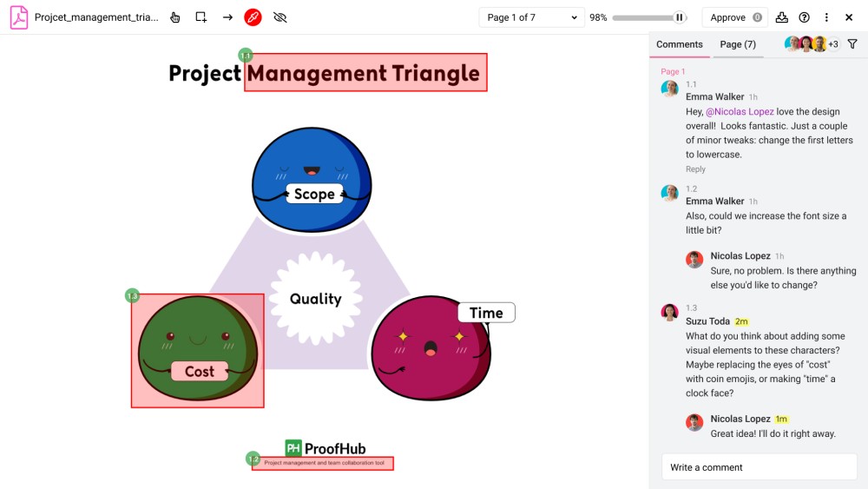
Task: Click the PDF file icon
Action: point(19,17)
